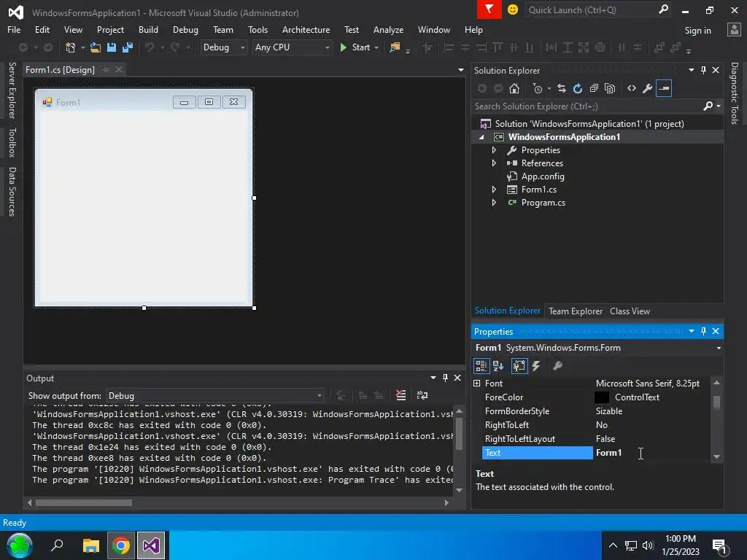Click the Output vertical scrollbar thumb
This screenshot has width=747, height=560.
coord(460,433)
